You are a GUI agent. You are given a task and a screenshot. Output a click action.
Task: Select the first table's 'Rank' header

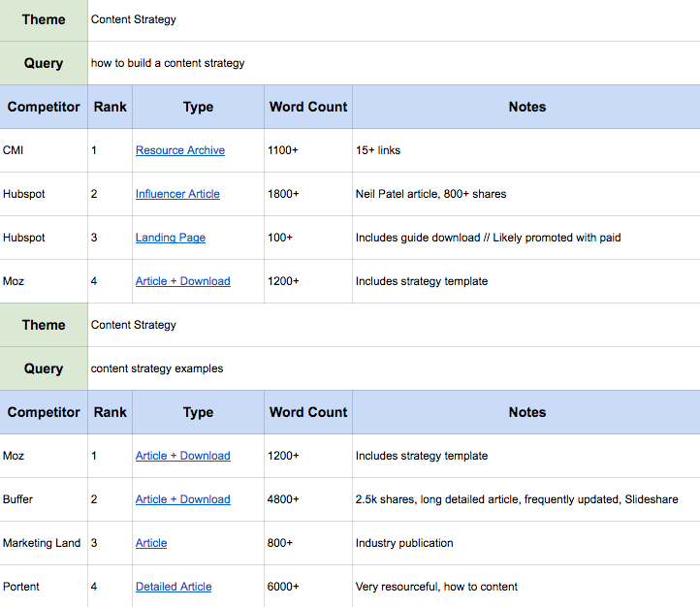point(110,107)
